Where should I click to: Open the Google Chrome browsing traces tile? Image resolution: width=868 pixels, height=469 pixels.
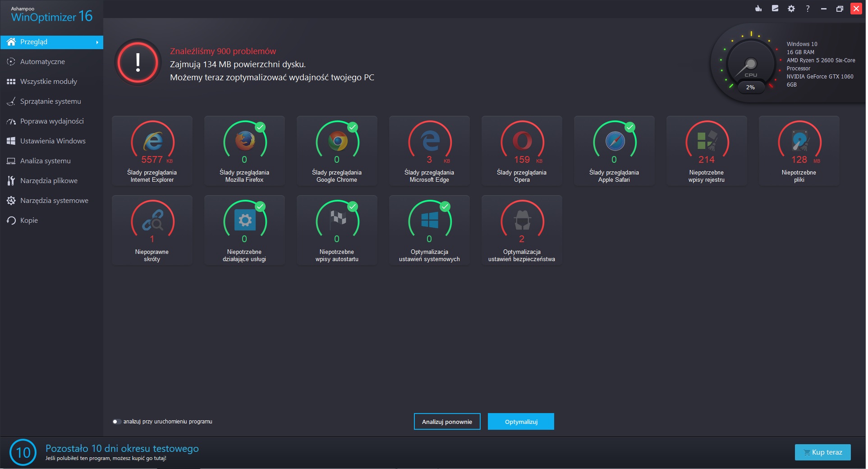coord(337,151)
